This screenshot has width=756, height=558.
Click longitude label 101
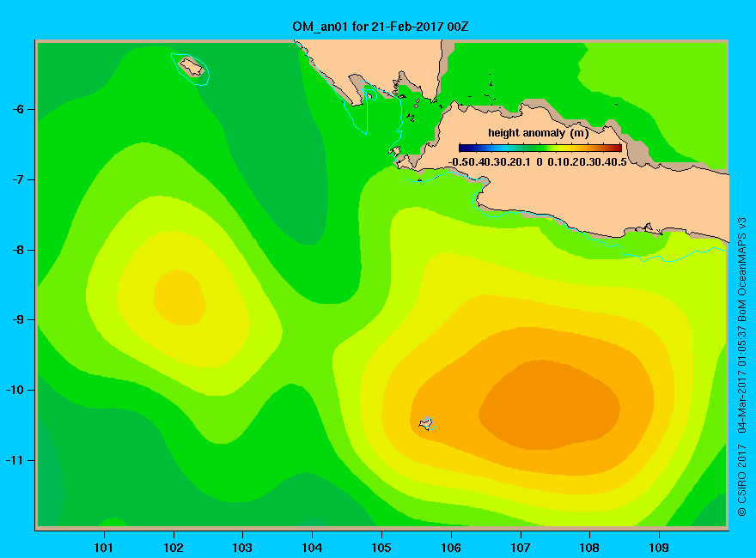(103, 548)
